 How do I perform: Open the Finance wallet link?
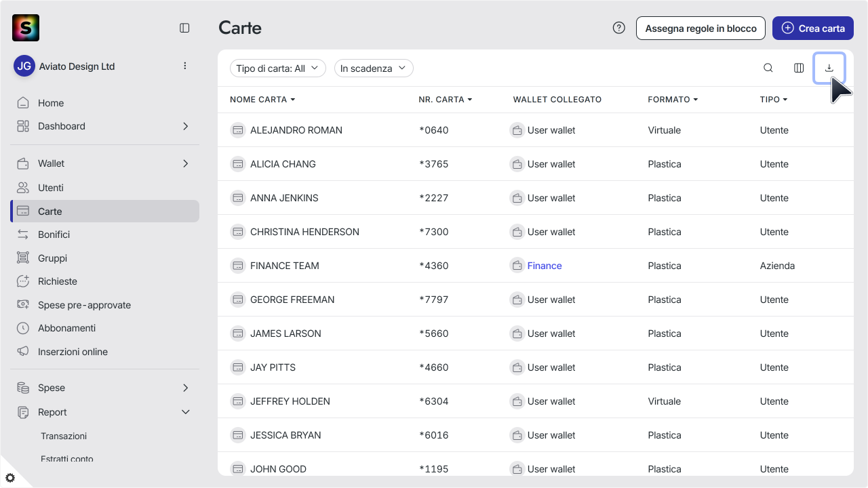[545, 266]
